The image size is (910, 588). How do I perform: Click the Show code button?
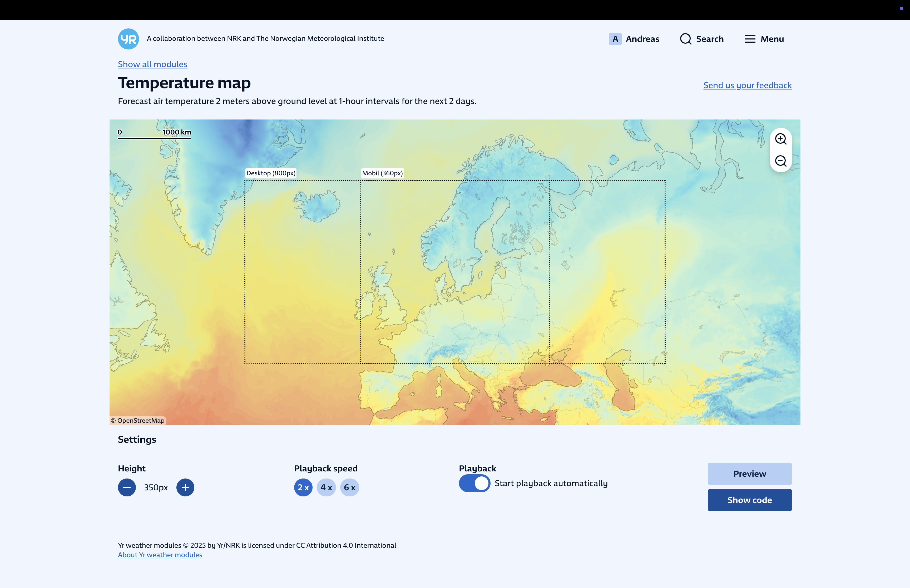749,500
